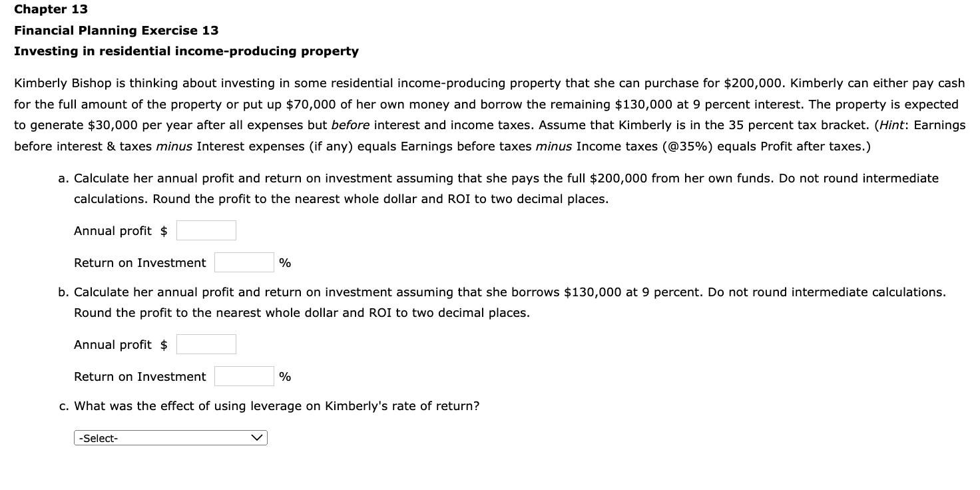The width and height of the screenshot is (980, 490).
Task: Click the Return on Investment field in part a
Action: coord(244,262)
